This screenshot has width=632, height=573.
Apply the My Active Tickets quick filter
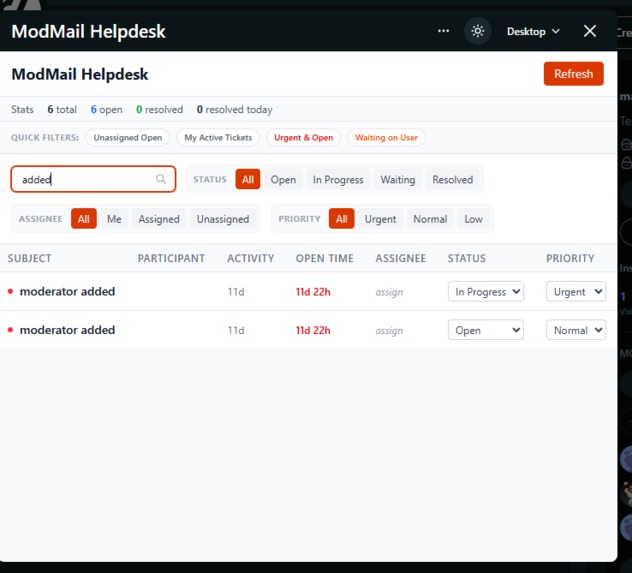click(218, 137)
